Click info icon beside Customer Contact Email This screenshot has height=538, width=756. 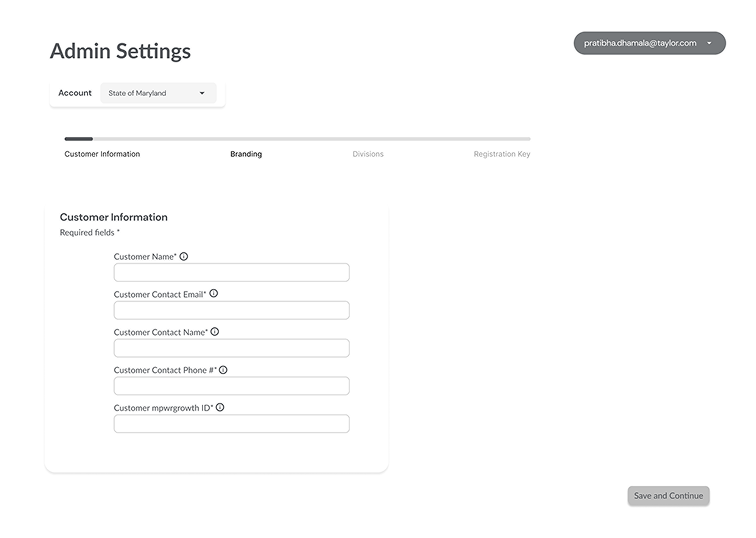[214, 294]
